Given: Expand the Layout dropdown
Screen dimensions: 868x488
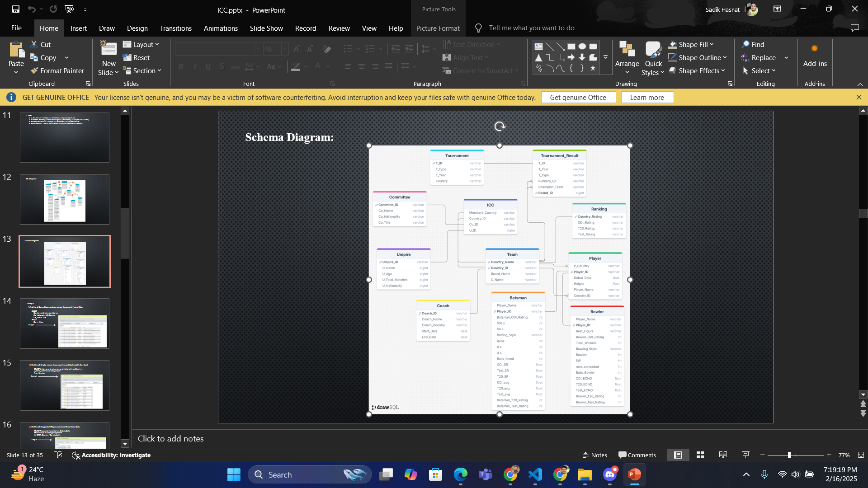Looking at the screenshot, I should (x=141, y=44).
